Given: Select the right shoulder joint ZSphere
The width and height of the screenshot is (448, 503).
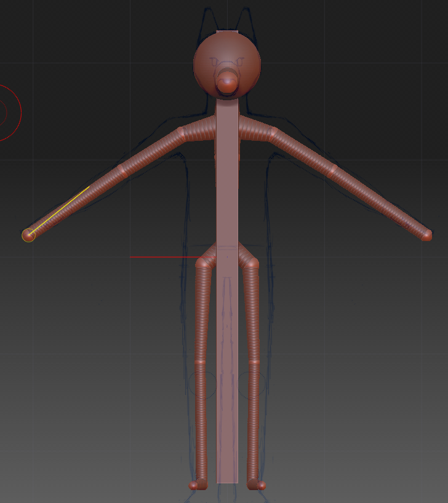Looking at the screenshot, I should coord(273,132).
